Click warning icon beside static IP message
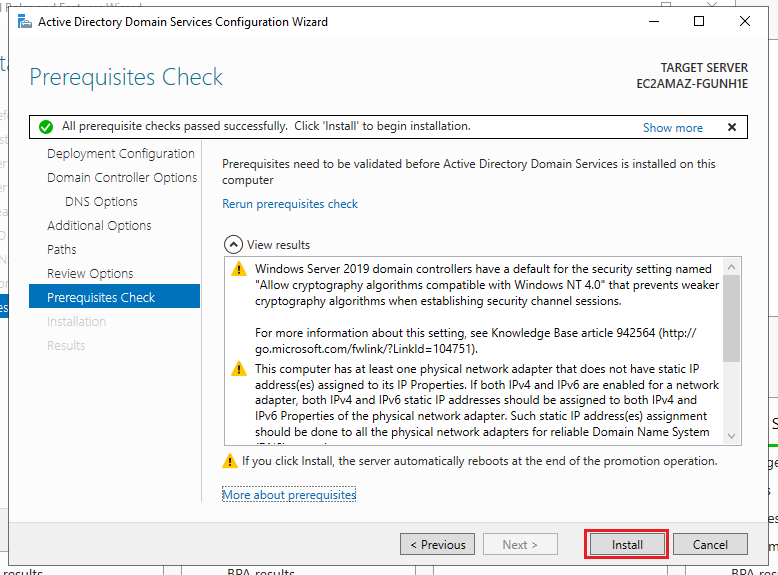778x575 pixels. pyautogui.click(x=239, y=369)
